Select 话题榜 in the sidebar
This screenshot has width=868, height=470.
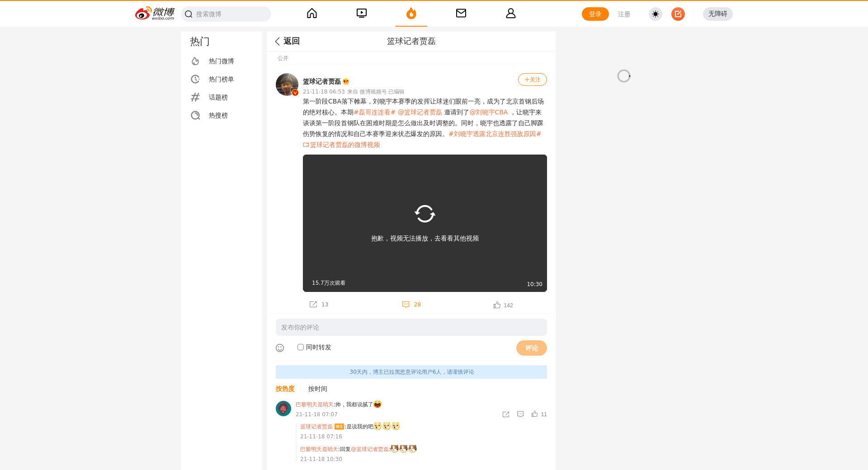(218, 98)
